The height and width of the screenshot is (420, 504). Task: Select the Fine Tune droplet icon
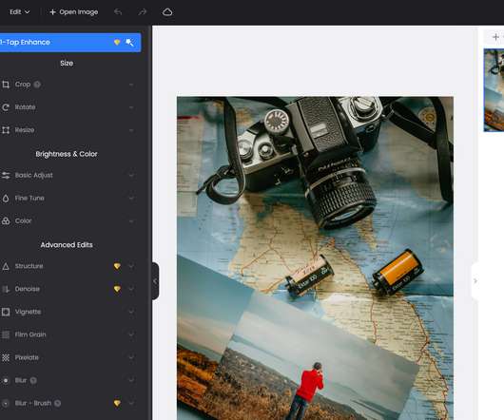point(6,198)
